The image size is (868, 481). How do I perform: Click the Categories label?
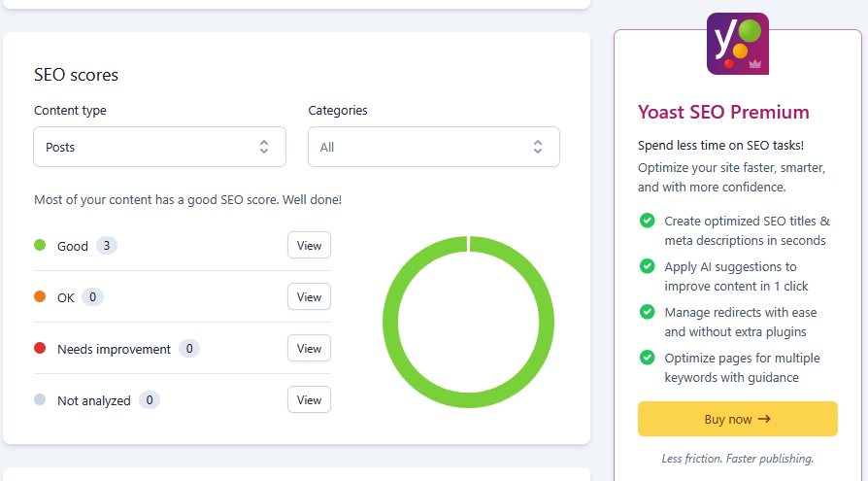click(338, 110)
